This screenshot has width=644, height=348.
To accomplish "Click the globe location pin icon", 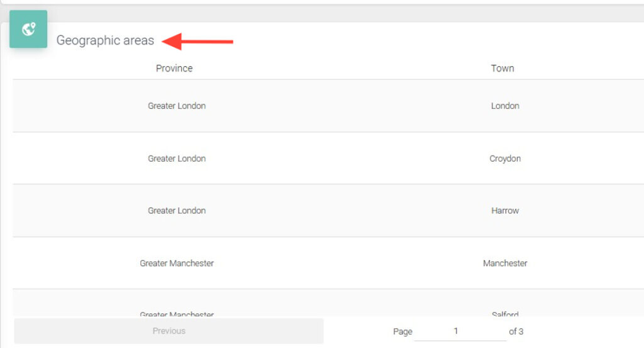I will point(28,29).
